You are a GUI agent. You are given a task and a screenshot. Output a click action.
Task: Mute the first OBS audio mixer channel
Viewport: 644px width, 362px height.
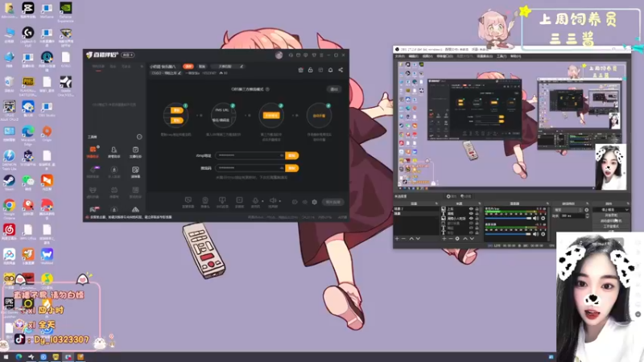pyautogui.click(x=535, y=218)
